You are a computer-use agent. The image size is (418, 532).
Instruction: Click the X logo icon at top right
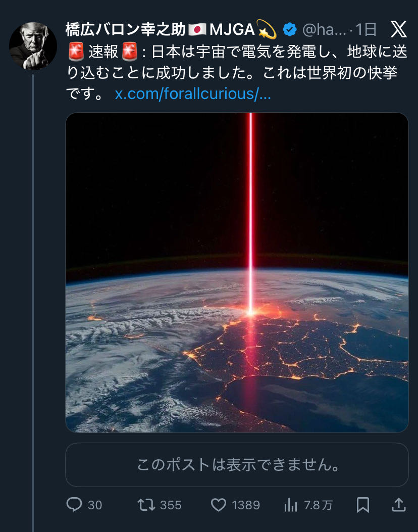399,30
